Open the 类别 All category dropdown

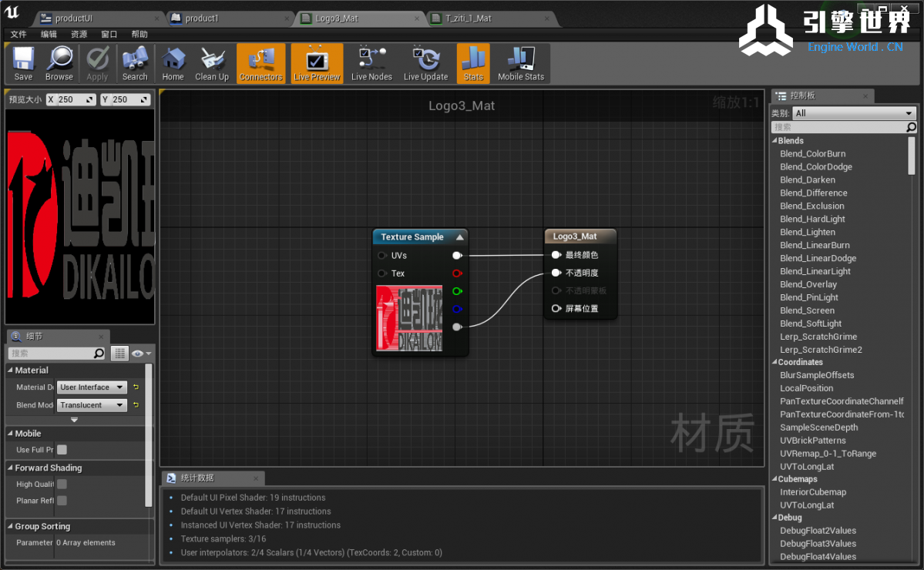(854, 113)
